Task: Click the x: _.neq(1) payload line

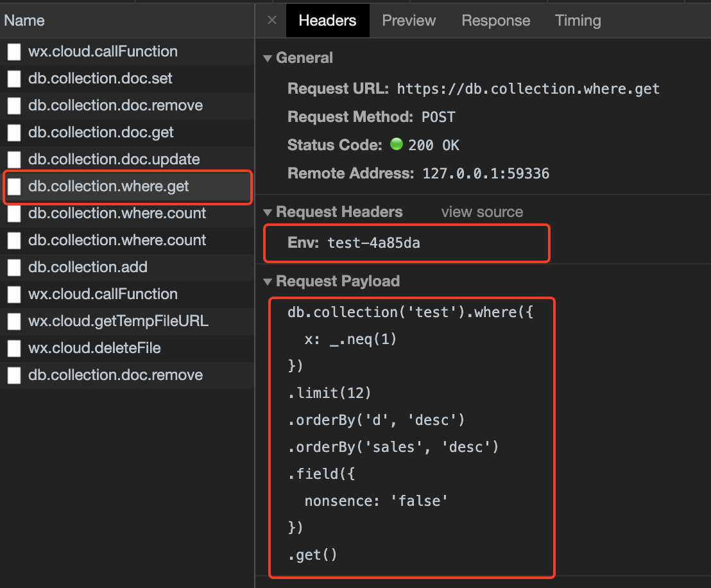Action: click(350, 340)
